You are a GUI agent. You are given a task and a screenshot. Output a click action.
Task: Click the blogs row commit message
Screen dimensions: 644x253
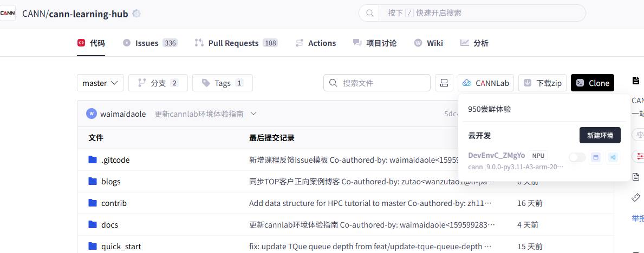[x=372, y=182]
